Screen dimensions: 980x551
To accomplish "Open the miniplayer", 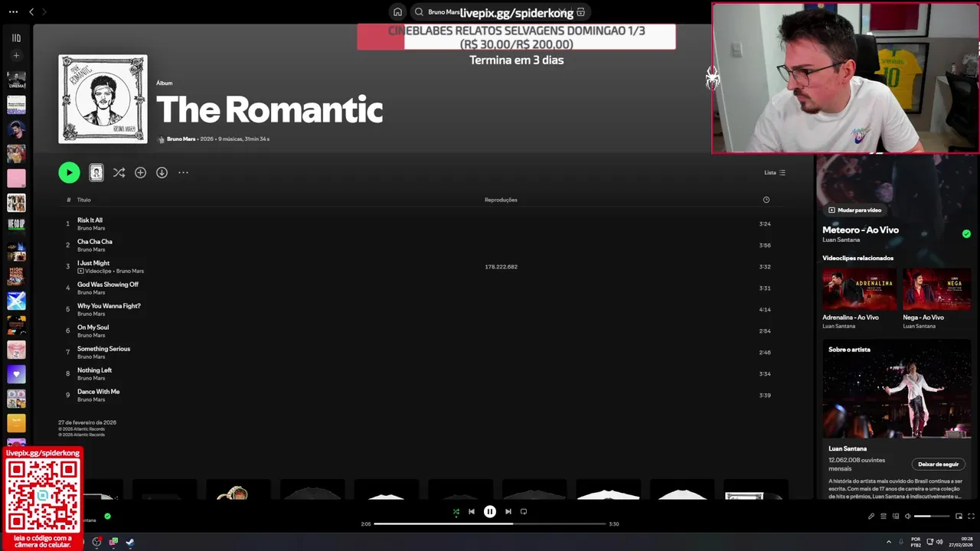I will pyautogui.click(x=959, y=517).
